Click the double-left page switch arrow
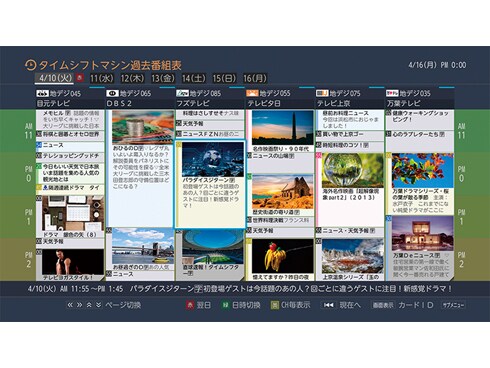The image size is (490, 368). point(70,305)
